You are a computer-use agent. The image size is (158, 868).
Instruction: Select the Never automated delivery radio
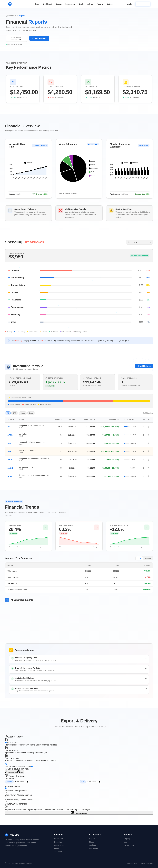pyautogui.click(x=6, y=788)
